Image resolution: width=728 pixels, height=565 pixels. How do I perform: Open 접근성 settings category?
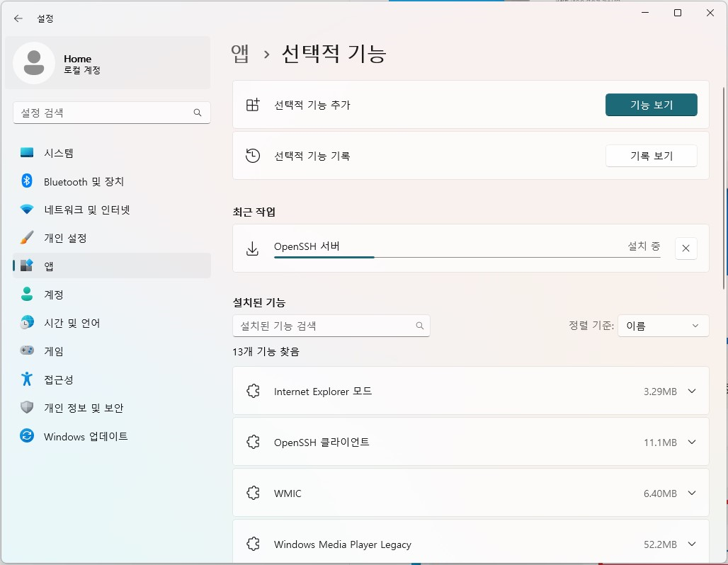coord(112,379)
